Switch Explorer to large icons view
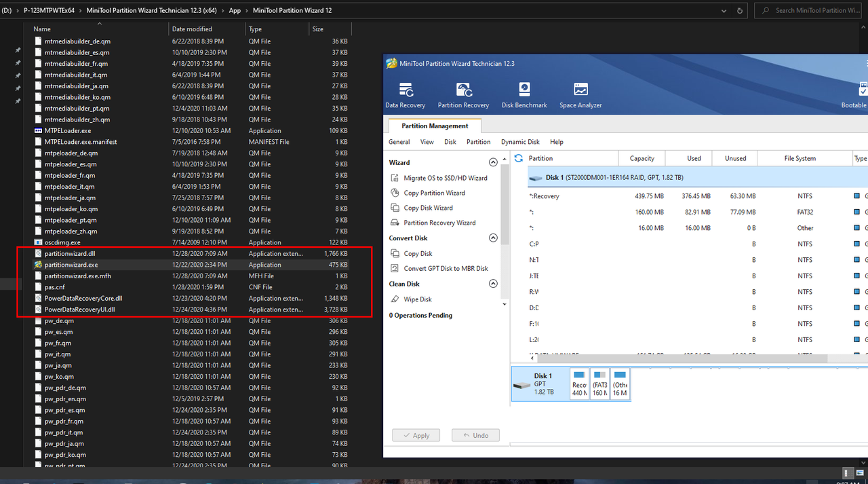 pos(859,472)
